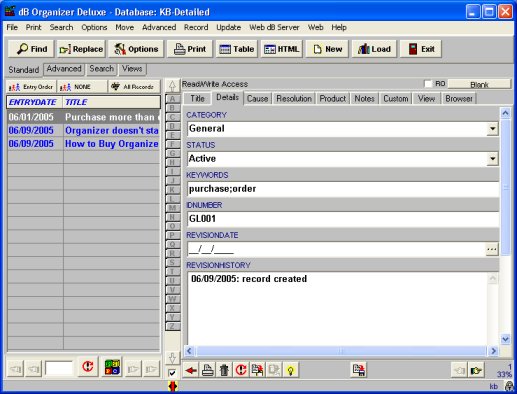The height and width of the screenshot is (394, 517).
Task: Click the horizontal scrollbar right arrow
Action: (x=493, y=351)
